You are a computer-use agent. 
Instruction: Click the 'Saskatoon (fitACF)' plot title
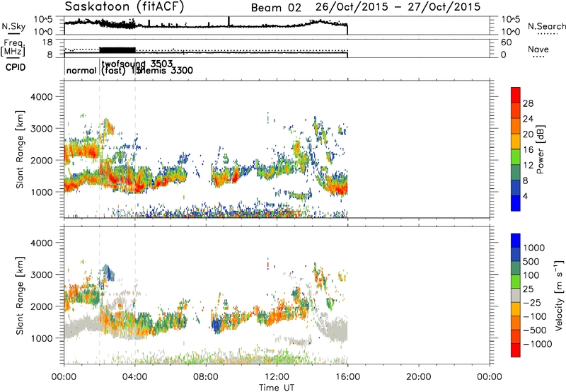click(x=125, y=6)
